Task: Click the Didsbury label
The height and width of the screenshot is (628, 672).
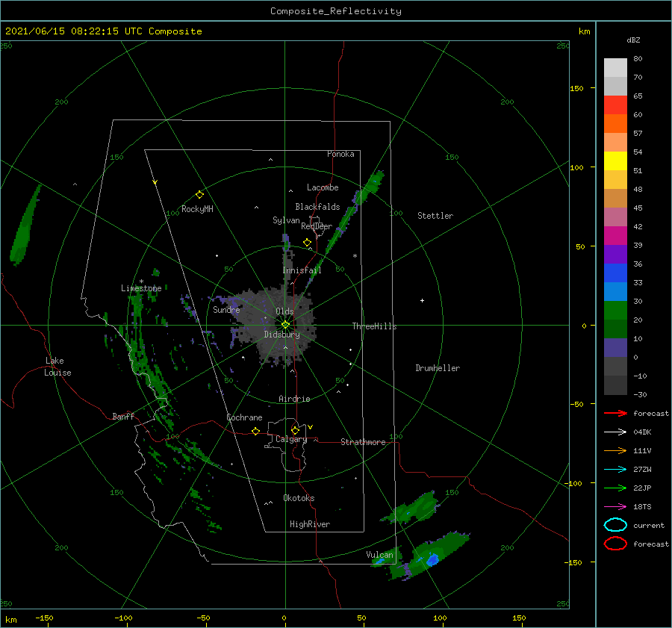Action: point(281,335)
